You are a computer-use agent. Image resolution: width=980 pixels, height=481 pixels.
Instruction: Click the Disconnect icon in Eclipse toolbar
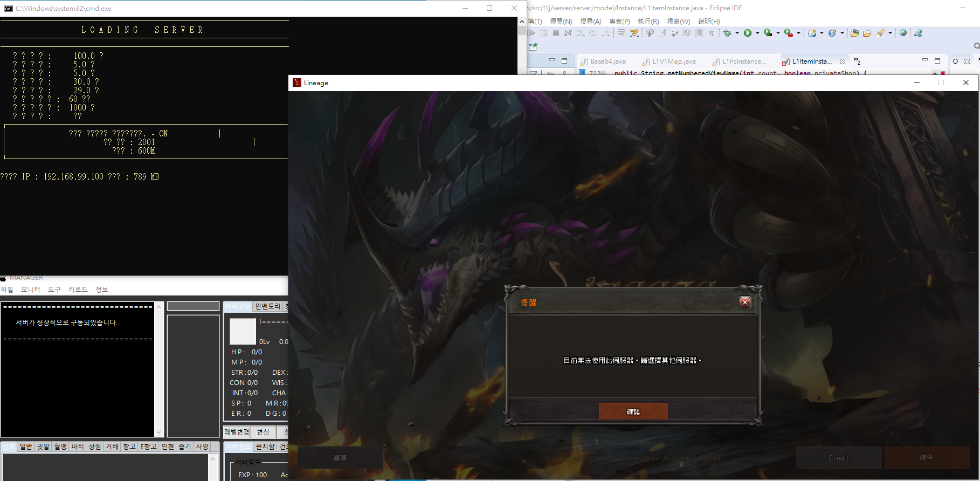coord(568,33)
